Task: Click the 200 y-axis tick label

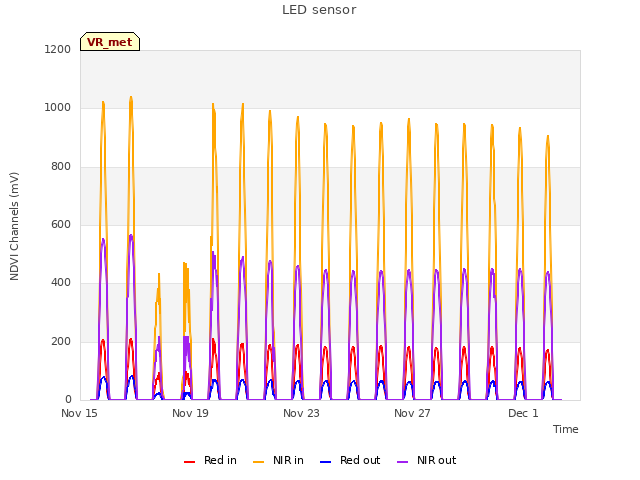Action: click(61, 342)
